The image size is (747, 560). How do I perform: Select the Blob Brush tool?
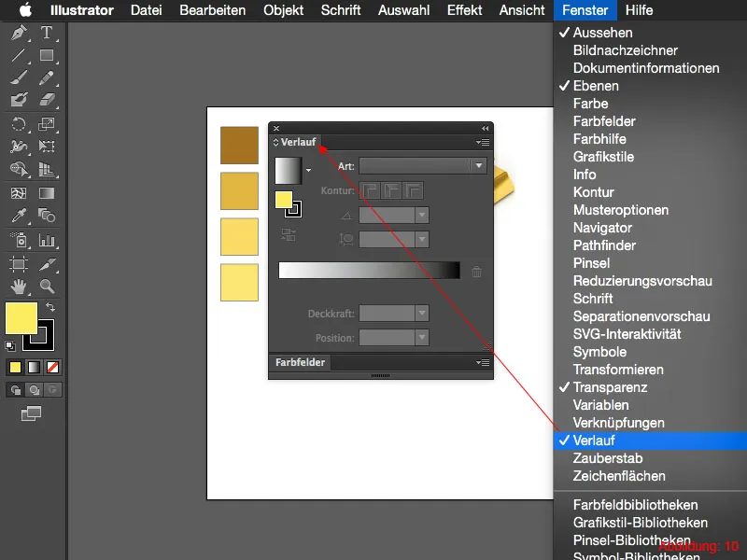click(19, 100)
